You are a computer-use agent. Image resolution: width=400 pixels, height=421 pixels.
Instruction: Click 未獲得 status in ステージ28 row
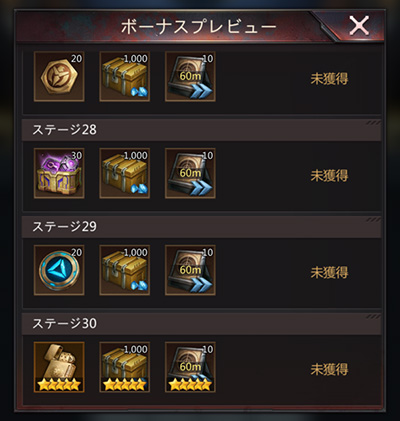click(329, 176)
